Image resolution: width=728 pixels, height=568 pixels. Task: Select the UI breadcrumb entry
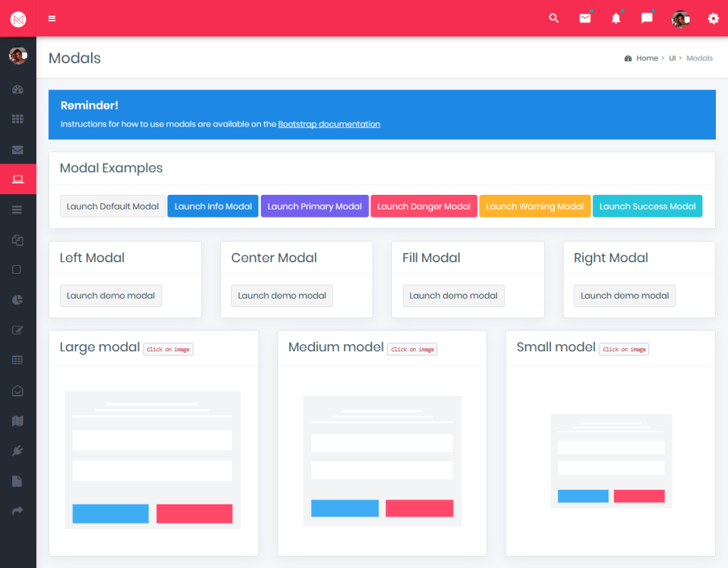coord(672,58)
